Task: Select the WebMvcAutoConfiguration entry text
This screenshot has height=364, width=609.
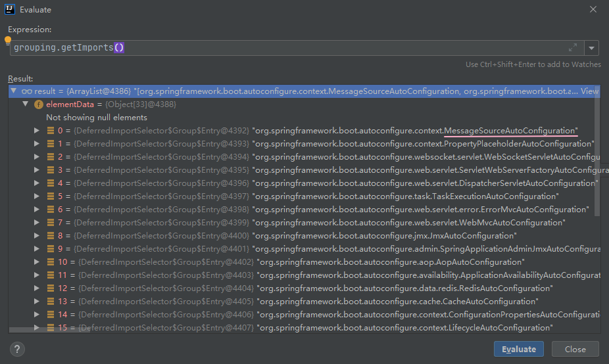Action: coord(408,223)
